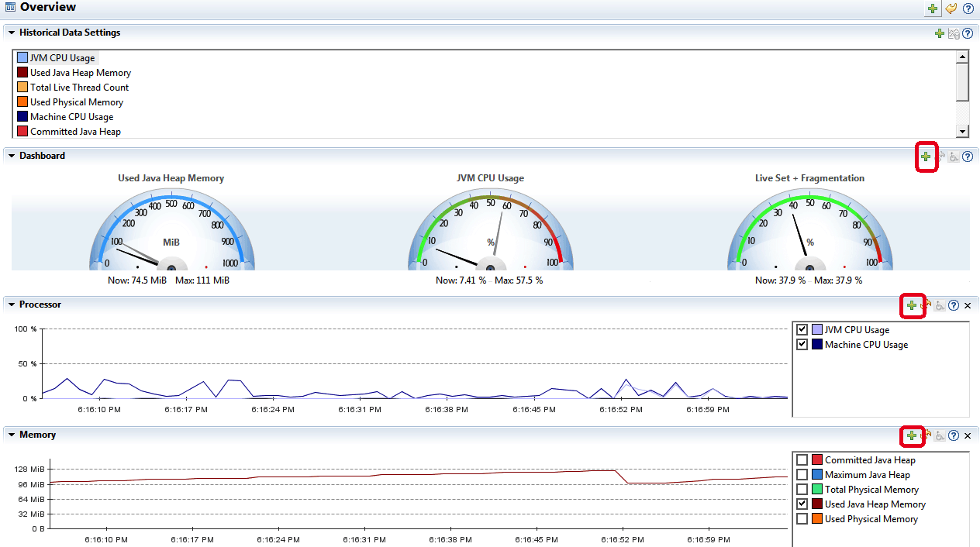Uncheck Machine CPU Usage checkbox

point(802,345)
